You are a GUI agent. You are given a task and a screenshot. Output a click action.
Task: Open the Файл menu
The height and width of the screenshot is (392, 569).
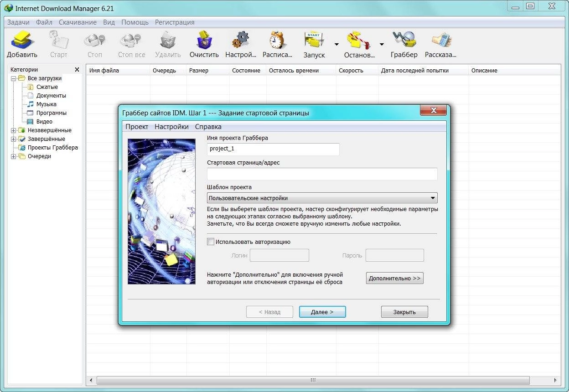(44, 22)
